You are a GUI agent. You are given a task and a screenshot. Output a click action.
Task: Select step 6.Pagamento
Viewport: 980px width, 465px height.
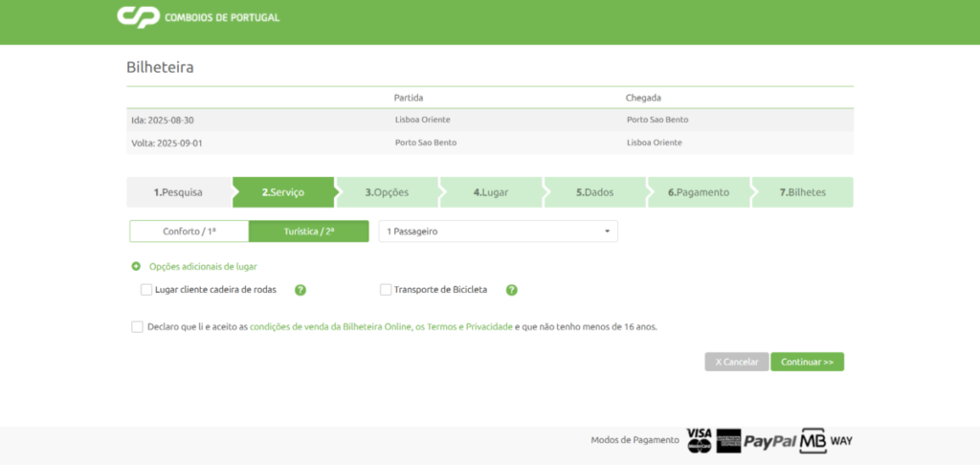pyautogui.click(x=699, y=192)
